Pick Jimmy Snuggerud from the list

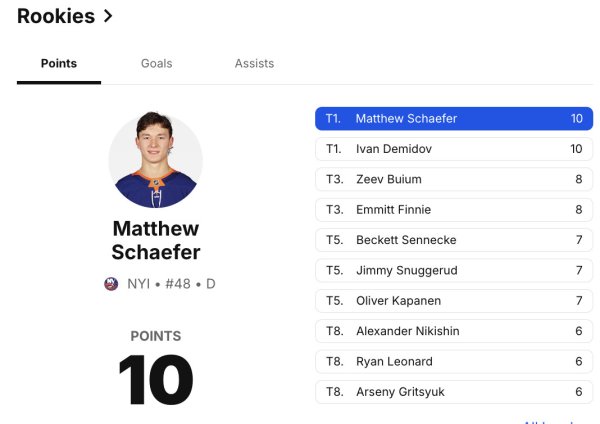(454, 271)
